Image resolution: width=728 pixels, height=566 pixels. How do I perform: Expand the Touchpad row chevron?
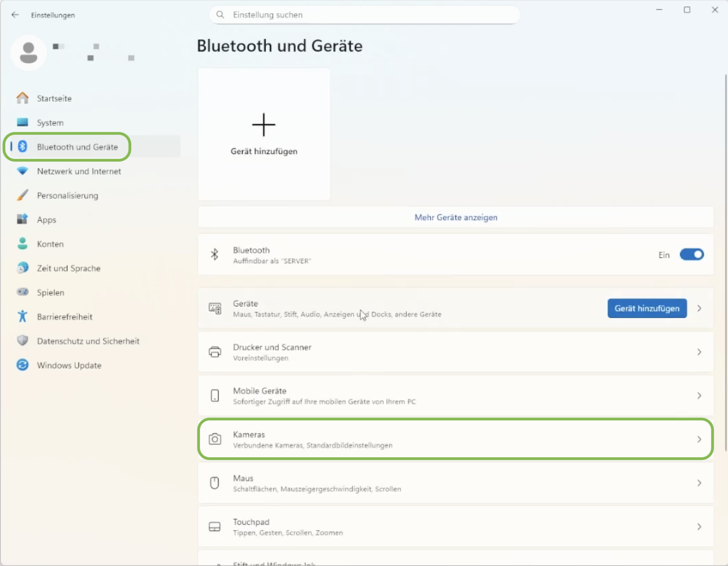(699, 526)
